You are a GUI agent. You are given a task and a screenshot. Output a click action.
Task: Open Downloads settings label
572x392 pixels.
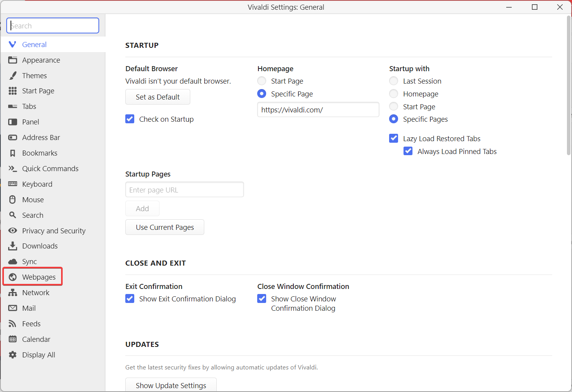click(x=40, y=246)
